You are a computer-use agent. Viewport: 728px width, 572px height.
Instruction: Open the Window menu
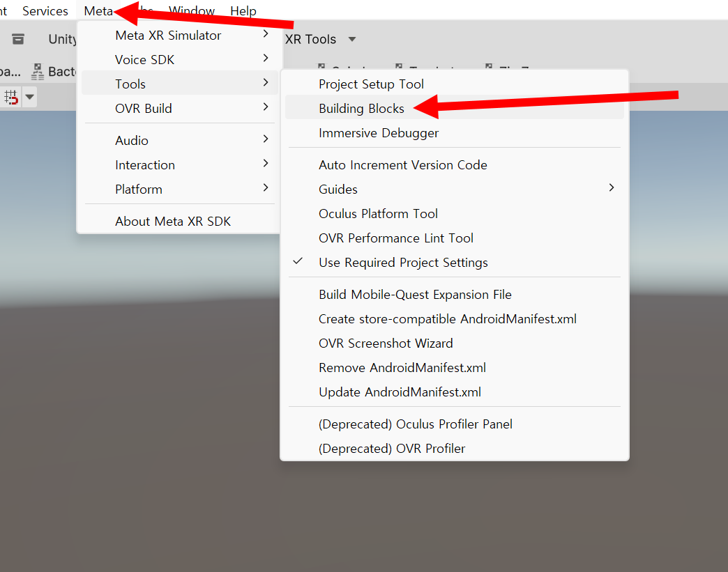click(x=191, y=10)
